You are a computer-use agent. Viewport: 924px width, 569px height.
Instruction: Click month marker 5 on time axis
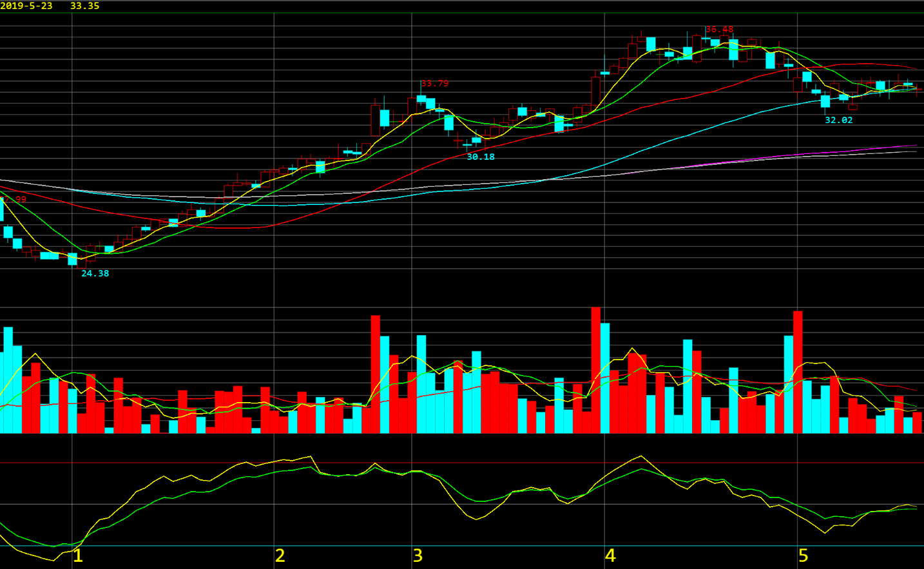click(803, 555)
